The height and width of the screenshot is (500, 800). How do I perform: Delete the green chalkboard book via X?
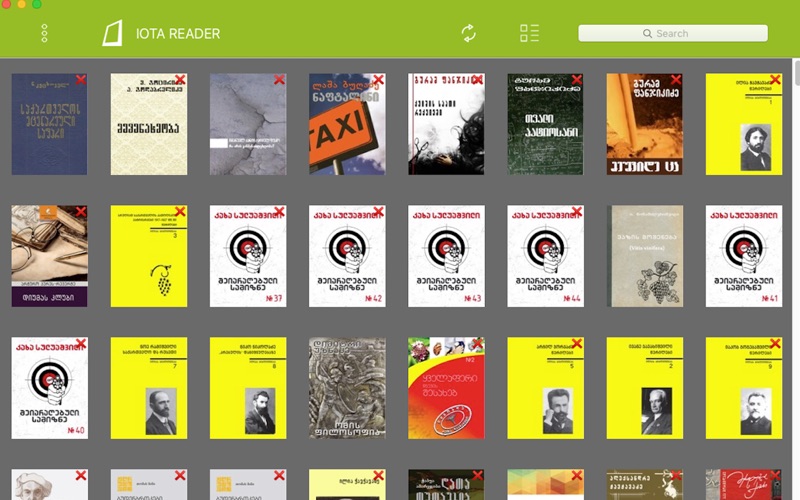577,80
